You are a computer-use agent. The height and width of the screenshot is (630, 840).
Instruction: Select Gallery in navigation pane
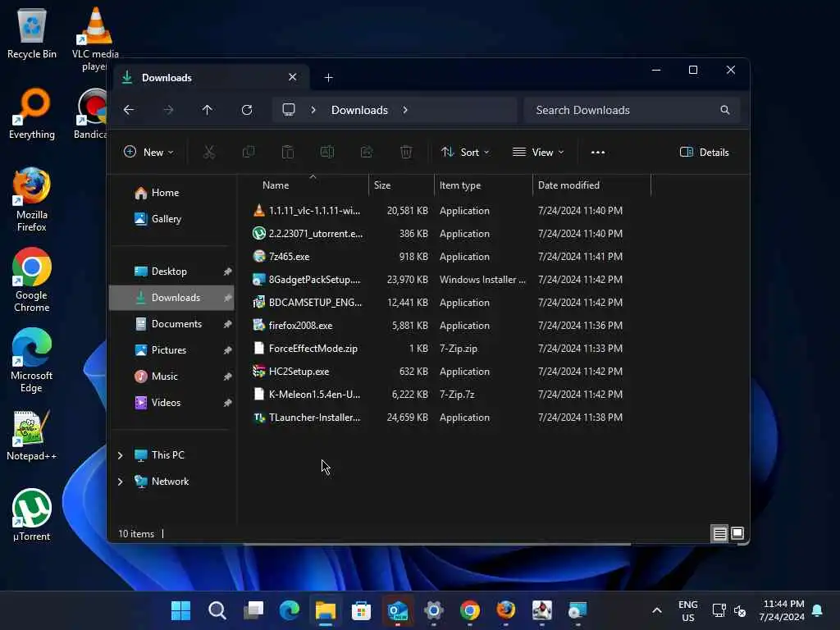(x=171, y=219)
